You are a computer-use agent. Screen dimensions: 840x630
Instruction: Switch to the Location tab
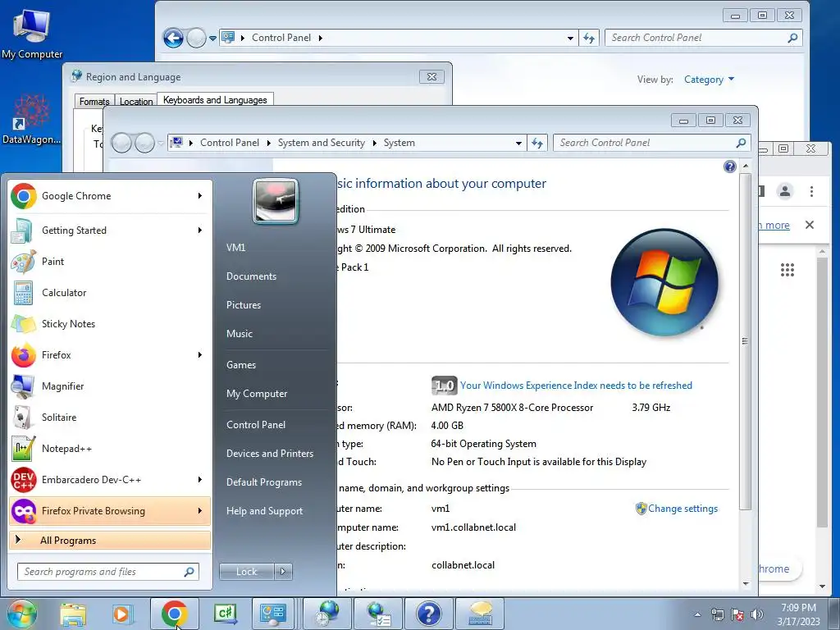pos(136,101)
